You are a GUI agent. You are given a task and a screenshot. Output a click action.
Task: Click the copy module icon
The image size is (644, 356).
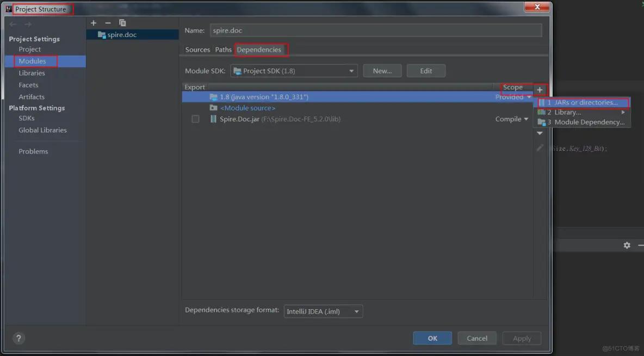(x=122, y=23)
